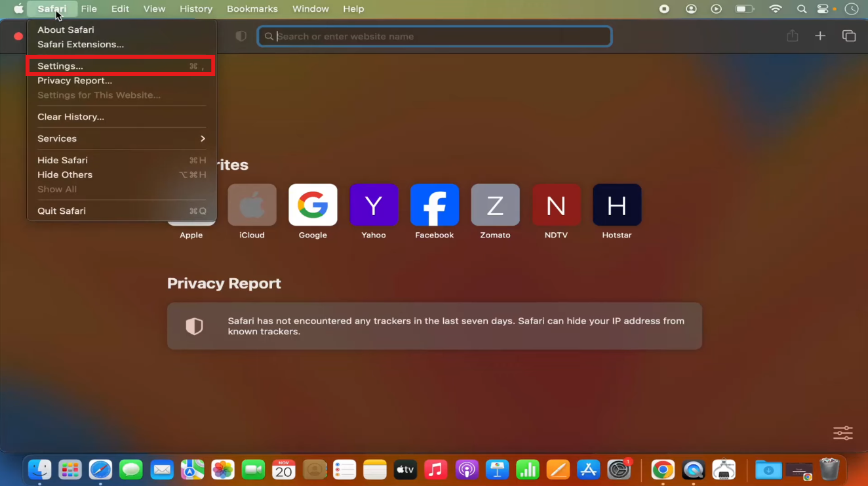868x486 pixels.
Task: Open a new tab with the plus icon
Action: [820, 36]
